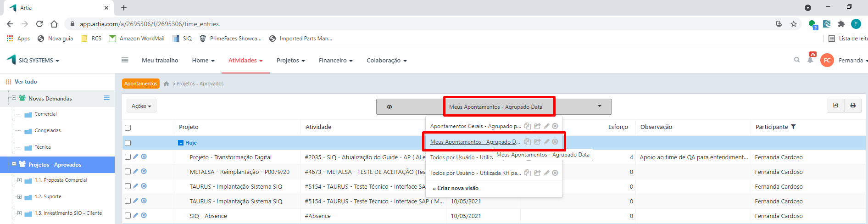Viewport: 868px width, 224px height.
Task: Check the SIQ - Absence row checkbox
Action: pyautogui.click(x=128, y=216)
